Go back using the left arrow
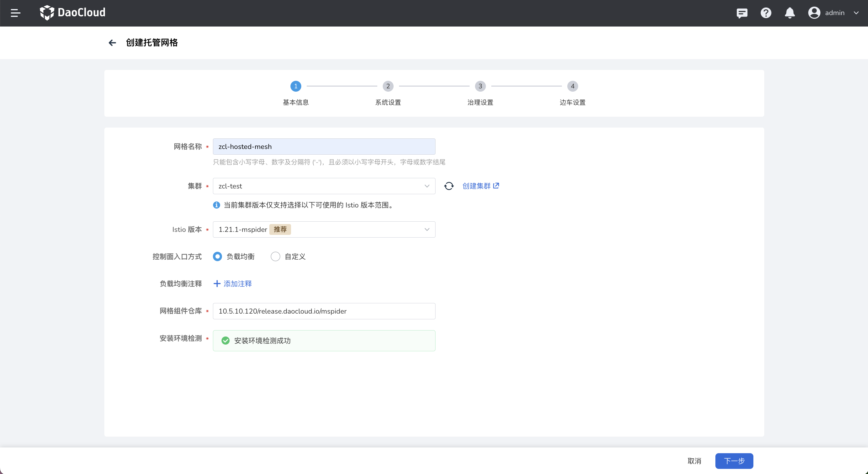 tap(112, 43)
